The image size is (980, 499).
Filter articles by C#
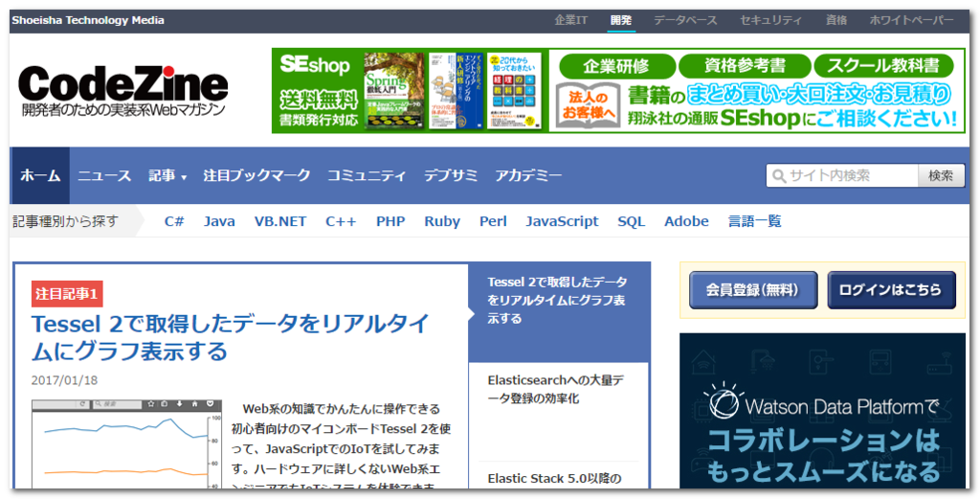(174, 221)
